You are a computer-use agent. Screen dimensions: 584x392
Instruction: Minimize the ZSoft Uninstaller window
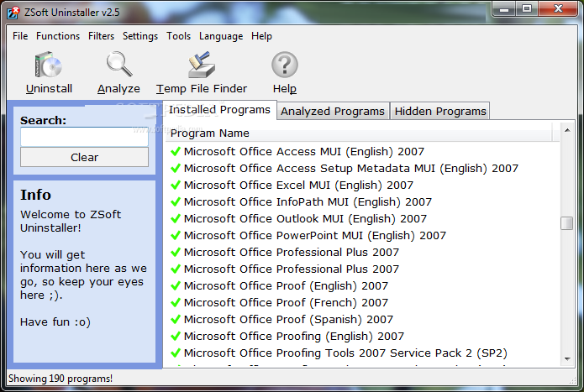(504, 9)
